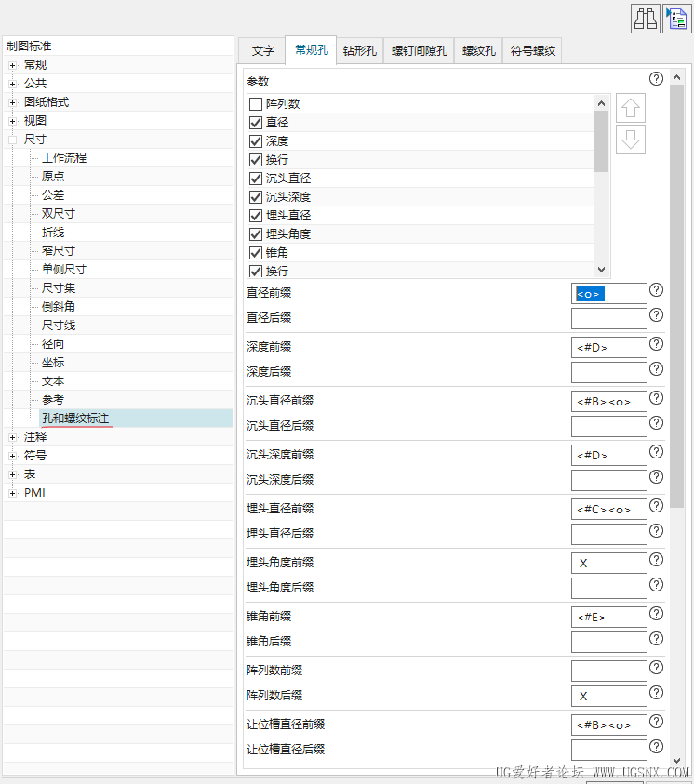Open help icon beside 沉头直径后缀
The width and height of the screenshot is (694, 784).
tap(656, 422)
